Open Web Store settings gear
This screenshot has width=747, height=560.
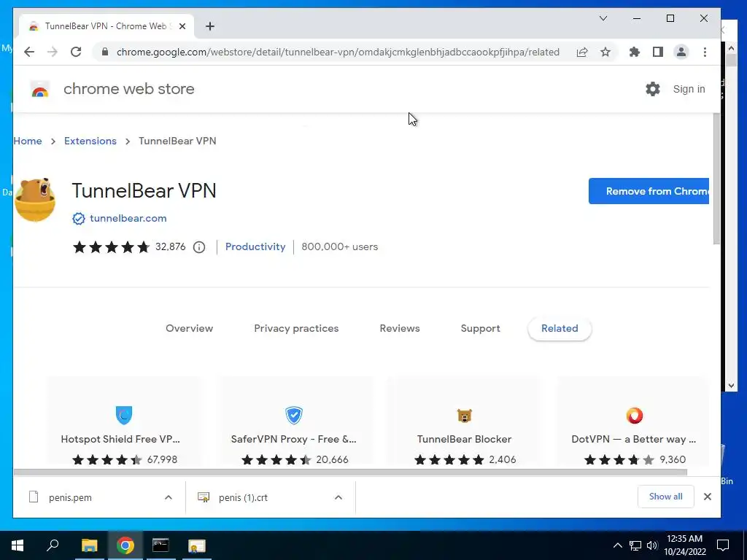[653, 89]
